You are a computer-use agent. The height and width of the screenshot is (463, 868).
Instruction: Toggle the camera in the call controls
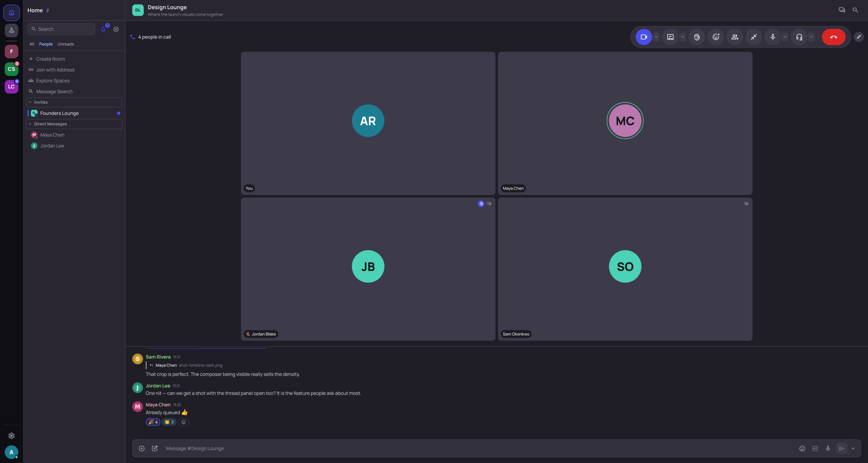pyautogui.click(x=643, y=37)
